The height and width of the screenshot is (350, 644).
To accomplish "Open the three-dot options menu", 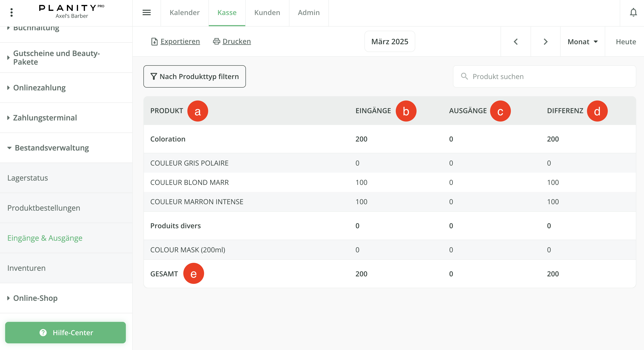I will [12, 12].
